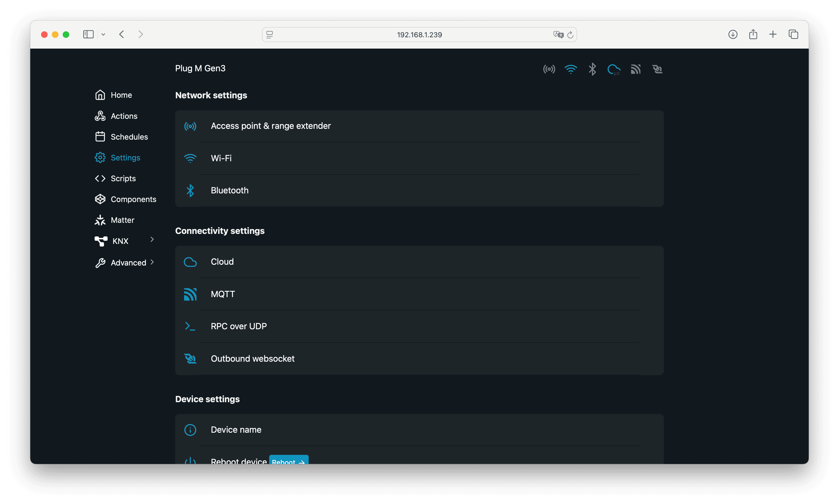Click the MQTT status icon in header
This screenshot has height=504, width=839.
635,69
